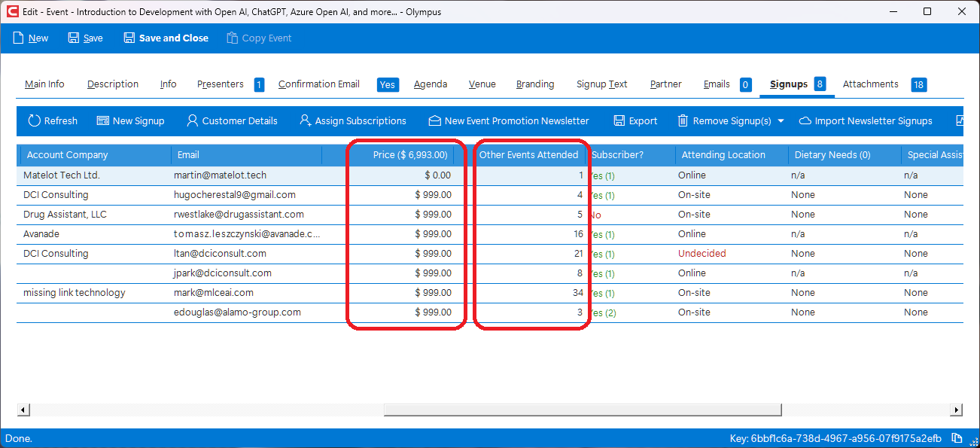The height and width of the screenshot is (448, 980).
Task: Switch to the Agenda tab
Action: click(x=431, y=84)
